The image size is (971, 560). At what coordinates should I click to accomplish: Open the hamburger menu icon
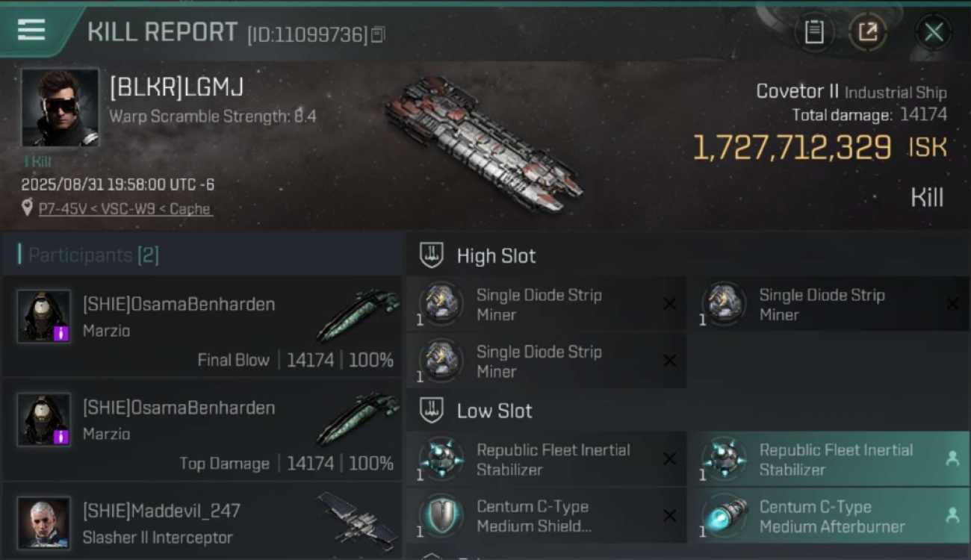(x=31, y=31)
